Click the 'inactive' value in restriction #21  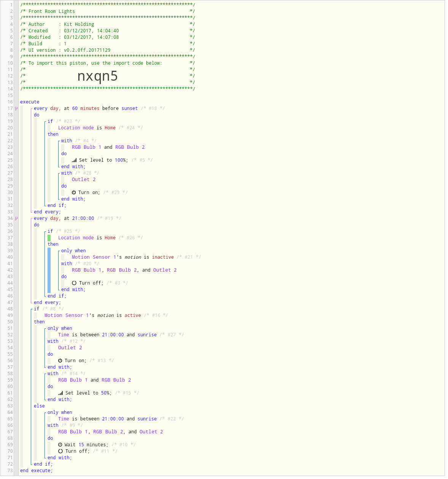[163, 257]
